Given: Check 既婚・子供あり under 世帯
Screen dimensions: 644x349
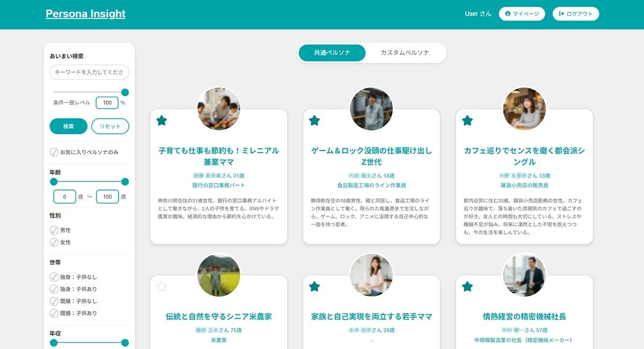Looking at the screenshot, I should [53, 313].
